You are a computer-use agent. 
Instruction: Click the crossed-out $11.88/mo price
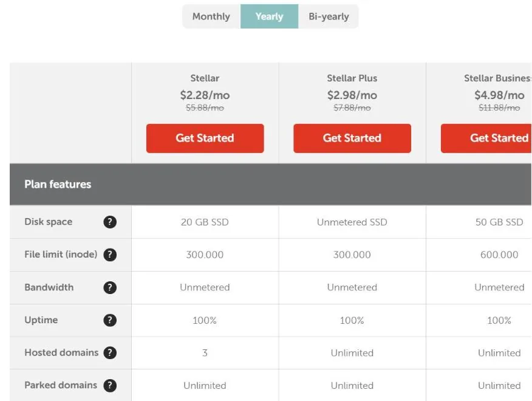point(499,108)
